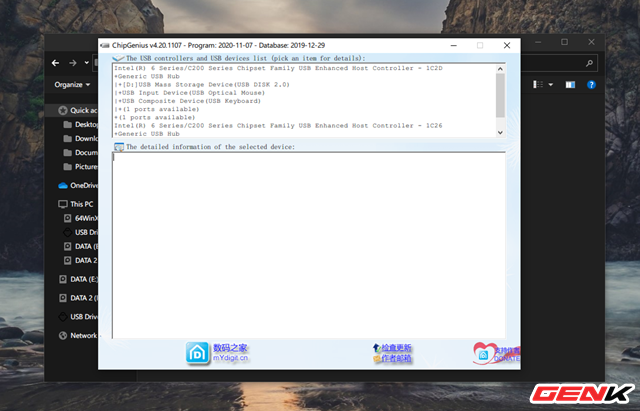Click device list scrollbar thumb

point(500,95)
